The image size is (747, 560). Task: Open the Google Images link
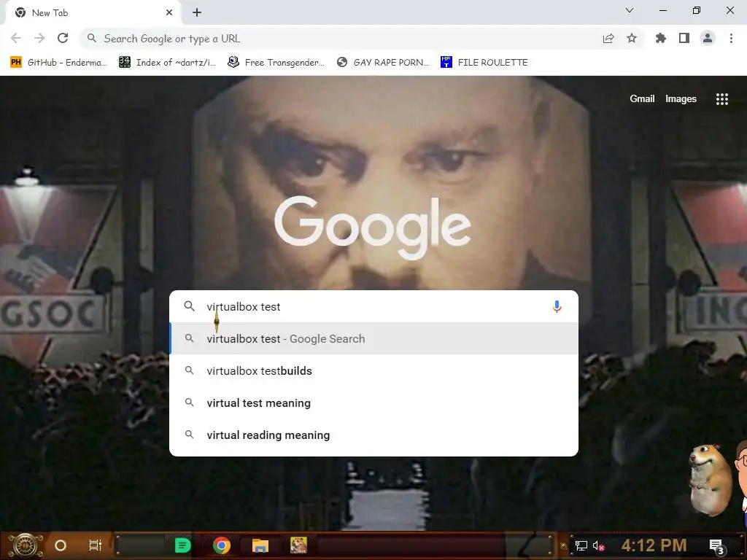pos(681,98)
